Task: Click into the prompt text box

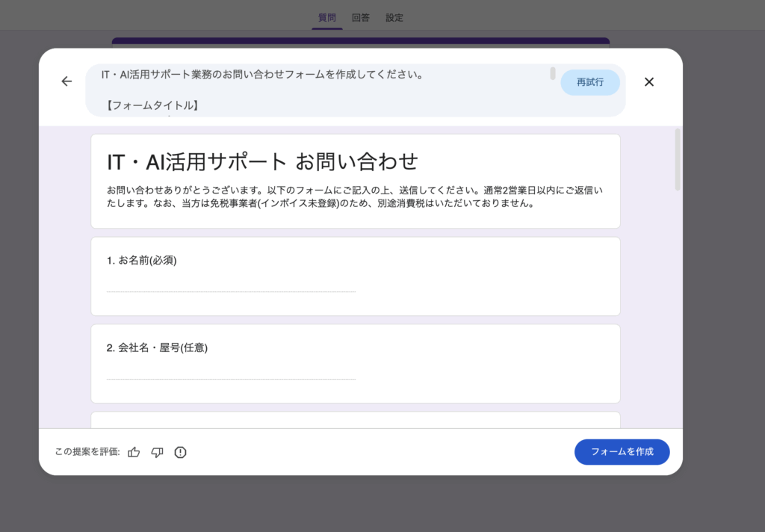Action: 321,90
